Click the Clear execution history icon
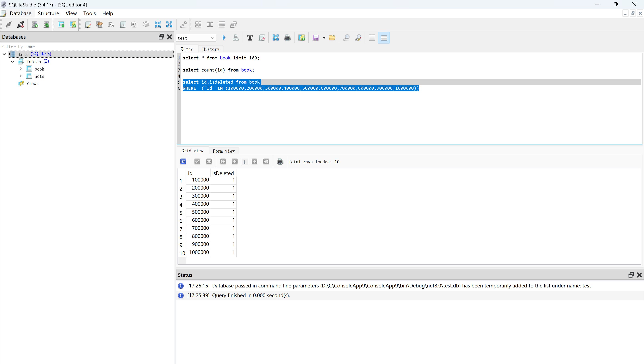The height and width of the screenshot is (364, 644). 262,38
